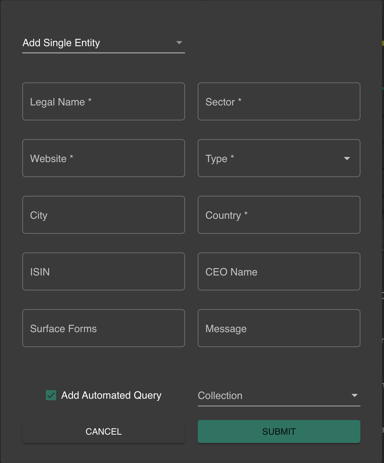Open the Collection dropdown

pyautogui.click(x=279, y=396)
